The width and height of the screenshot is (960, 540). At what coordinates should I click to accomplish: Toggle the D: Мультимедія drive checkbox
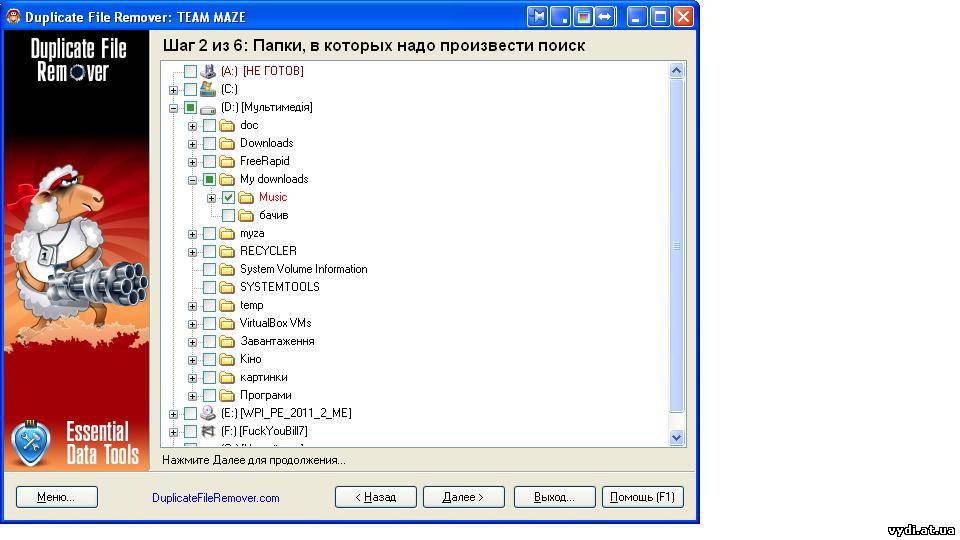(190, 108)
